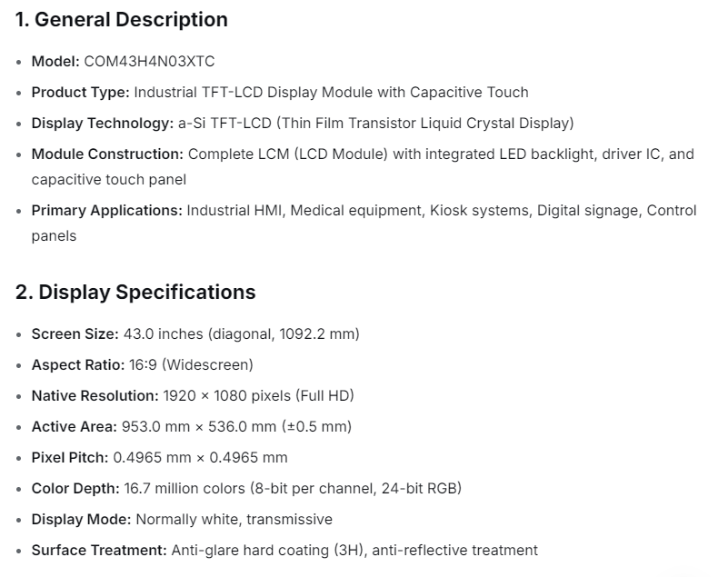Click the "Color Depth:" label
This screenshot has width=728, height=577.
coord(75,488)
